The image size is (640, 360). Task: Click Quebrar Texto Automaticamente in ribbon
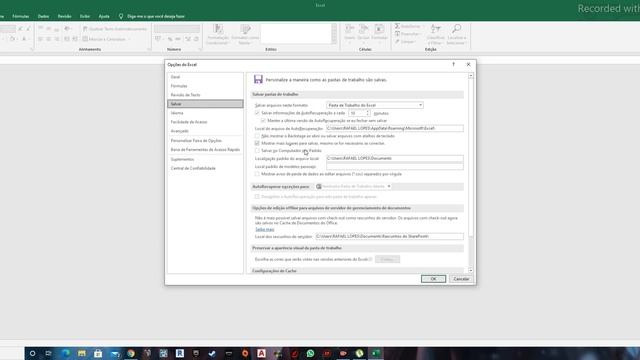[x=115, y=29]
